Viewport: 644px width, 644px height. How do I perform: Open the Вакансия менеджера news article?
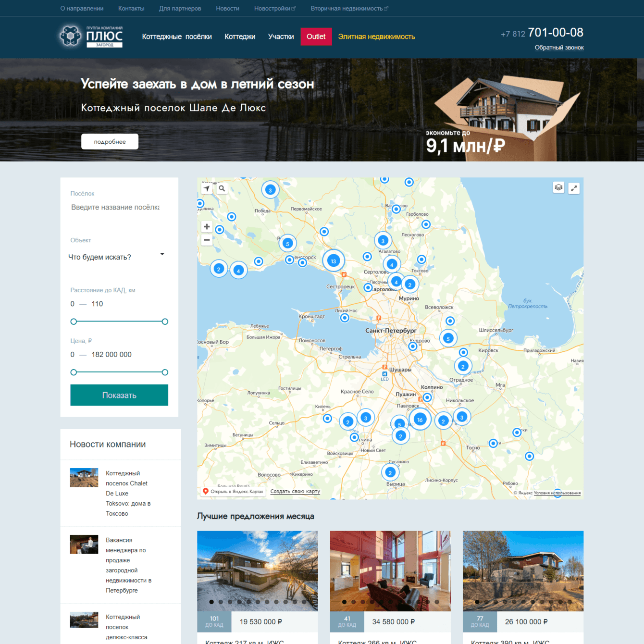pyautogui.click(x=129, y=565)
